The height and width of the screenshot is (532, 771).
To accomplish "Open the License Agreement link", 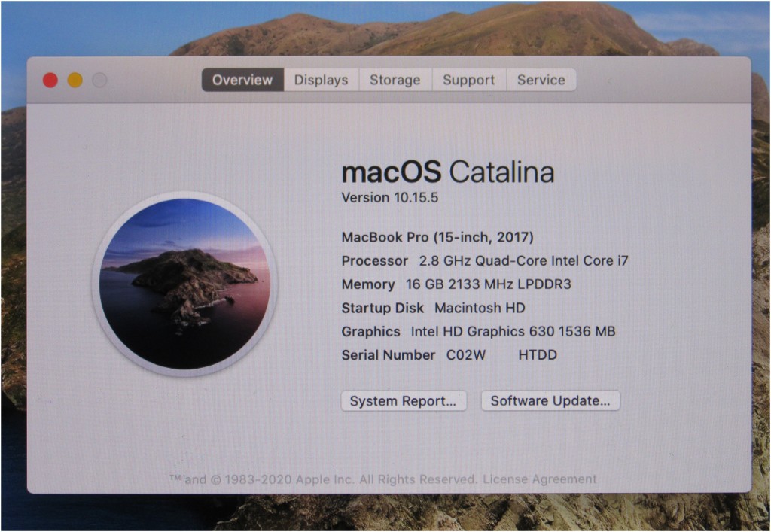I will click(x=539, y=479).
